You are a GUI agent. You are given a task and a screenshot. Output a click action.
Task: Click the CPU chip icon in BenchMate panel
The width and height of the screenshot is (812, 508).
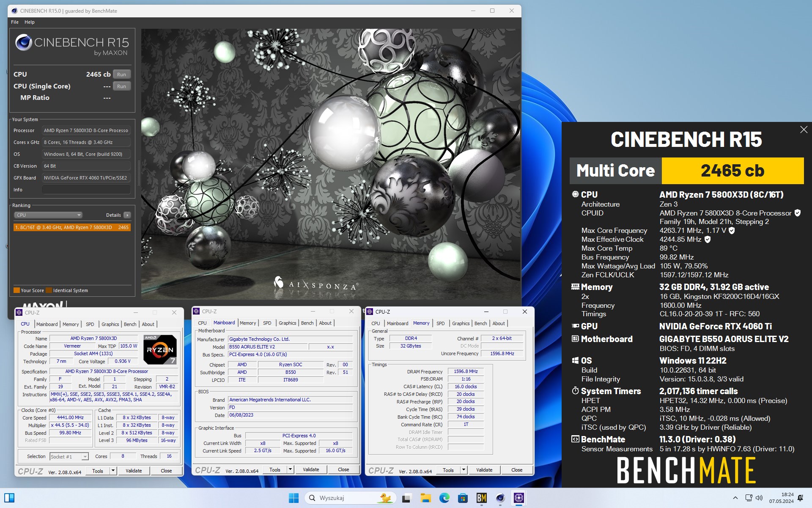tap(575, 194)
